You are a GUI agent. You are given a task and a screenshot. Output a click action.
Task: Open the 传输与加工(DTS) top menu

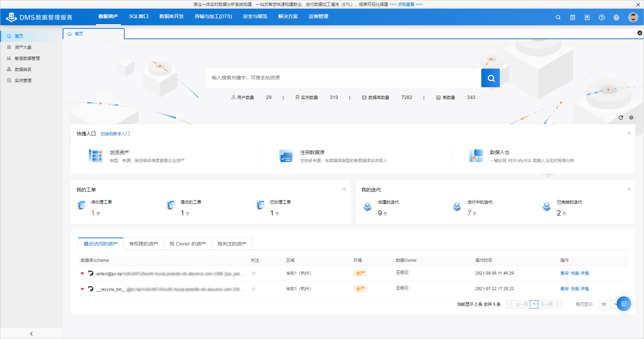coord(213,17)
